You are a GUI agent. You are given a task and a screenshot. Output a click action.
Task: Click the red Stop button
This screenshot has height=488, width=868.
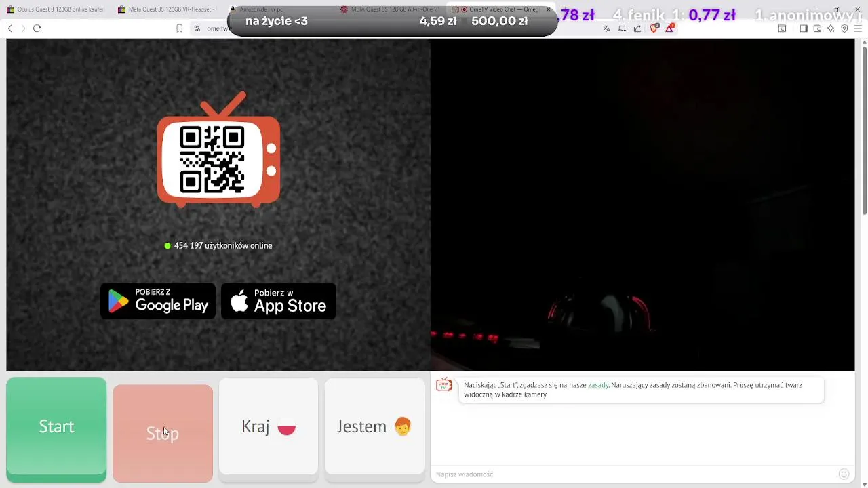tap(163, 433)
